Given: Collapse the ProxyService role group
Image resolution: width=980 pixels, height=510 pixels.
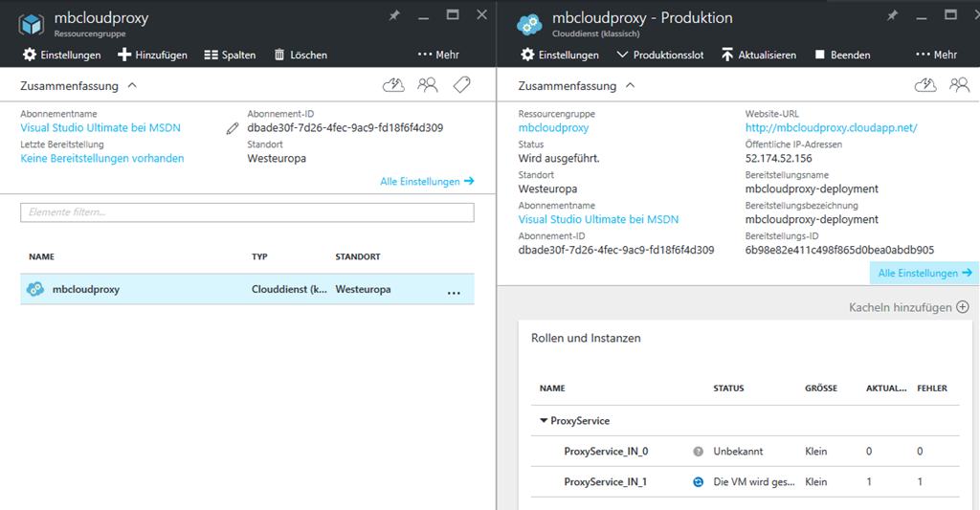Looking at the screenshot, I should click(544, 421).
